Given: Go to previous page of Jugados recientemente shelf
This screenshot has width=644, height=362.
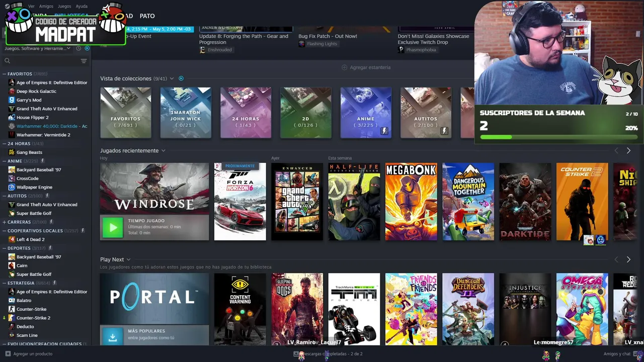Looking at the screenshot, I should point(616,151).
